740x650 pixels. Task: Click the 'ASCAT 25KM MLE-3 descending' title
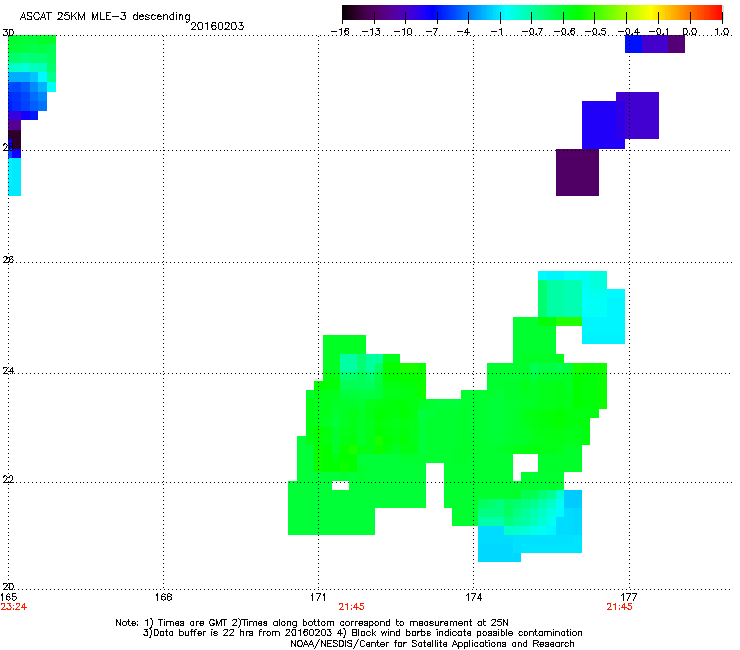coord(105,16)
